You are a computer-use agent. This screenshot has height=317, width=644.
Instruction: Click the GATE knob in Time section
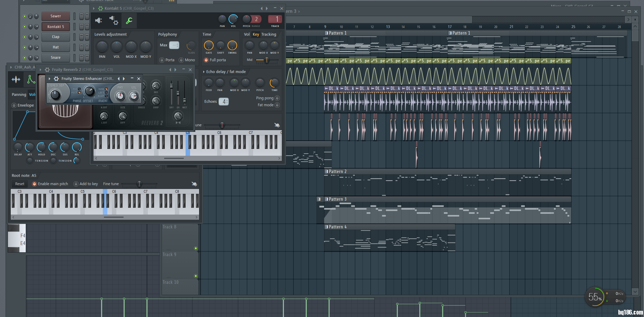click(209, 45)
